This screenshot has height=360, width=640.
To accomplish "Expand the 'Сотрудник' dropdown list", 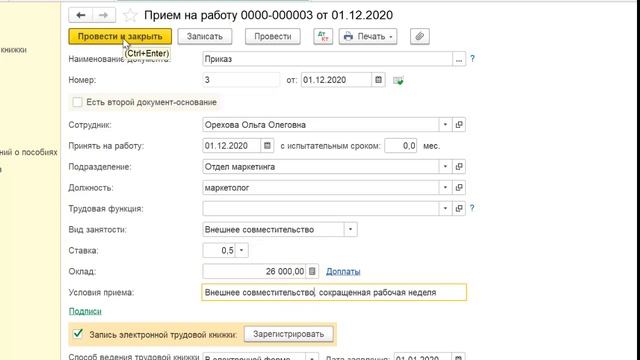I will (x=445, y=125).
